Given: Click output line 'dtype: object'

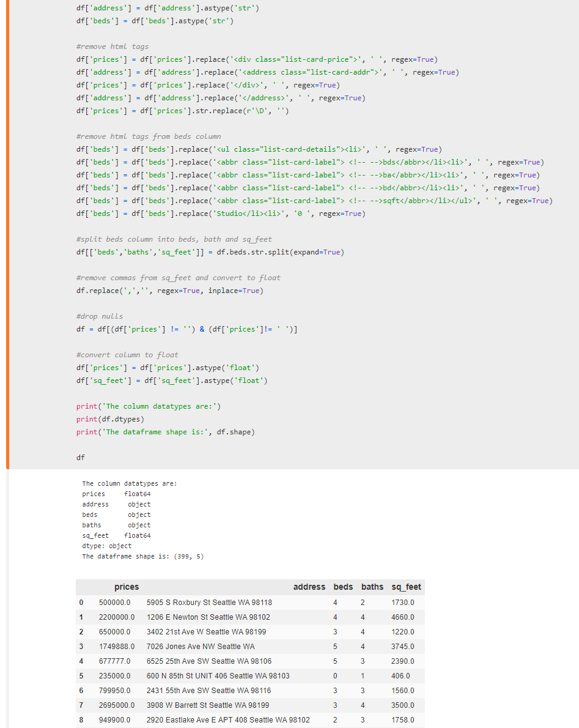Looking at the screenshot, I should [x=107, y=546].
